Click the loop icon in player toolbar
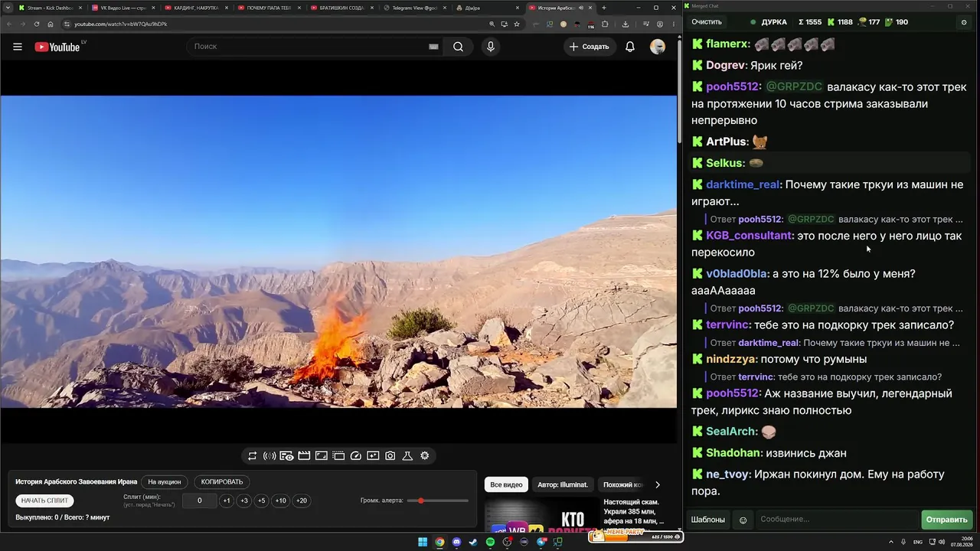 click(x=252, y=456)
